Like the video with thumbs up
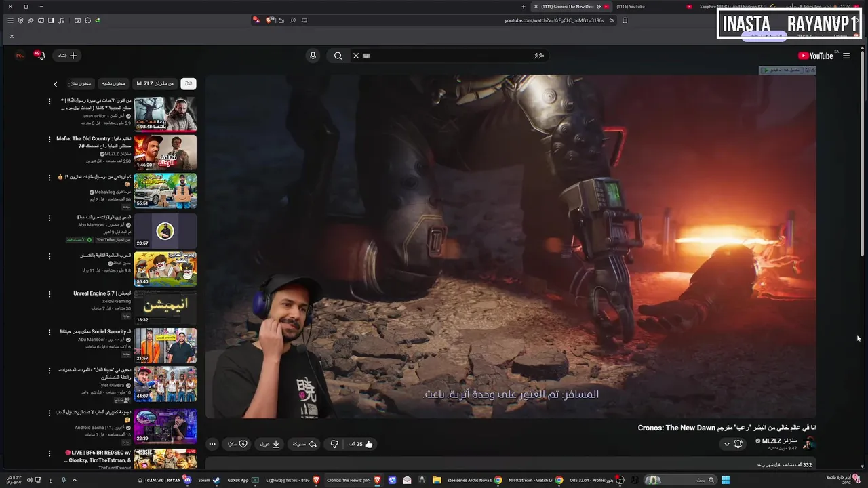This screenshot has width=868, height=488. [x=361, y=444]
